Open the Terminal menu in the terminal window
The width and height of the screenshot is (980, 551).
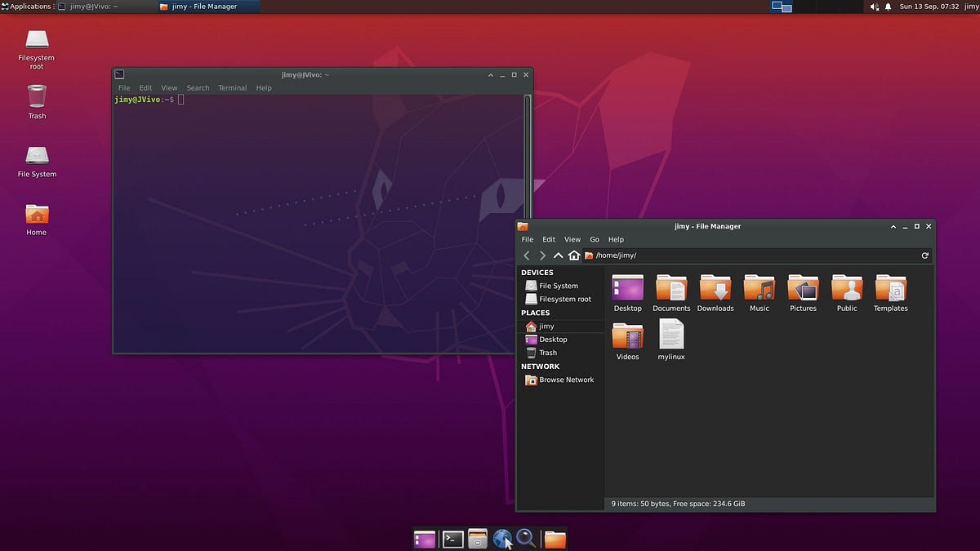click(x=232, y=87)
